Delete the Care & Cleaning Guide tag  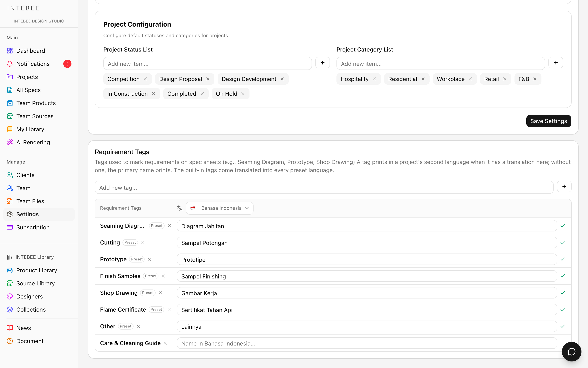pos(165,343)
